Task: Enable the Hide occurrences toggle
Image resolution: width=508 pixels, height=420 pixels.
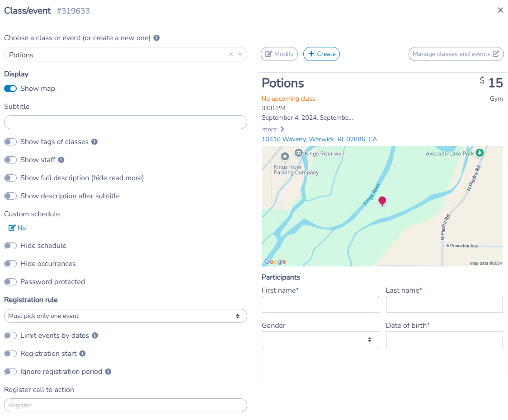Action: (10, 264)
